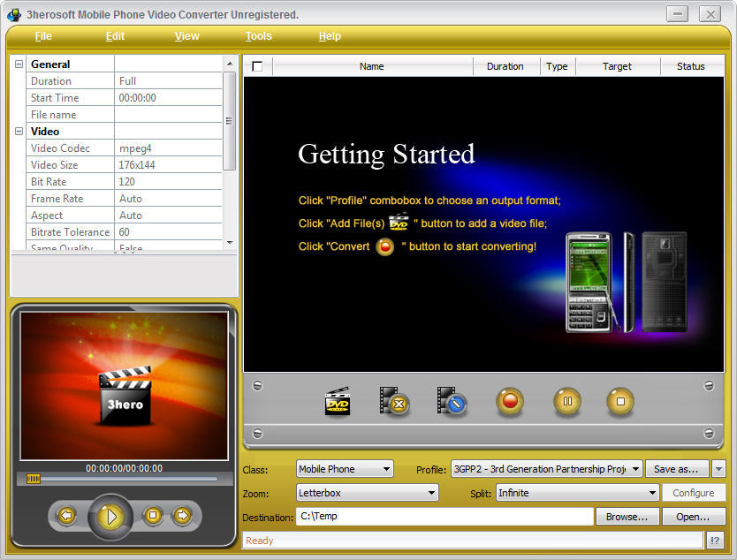Screen dimensions: 737x560
Task: Click the Browse button for destination
Action: tap(627, 517)
